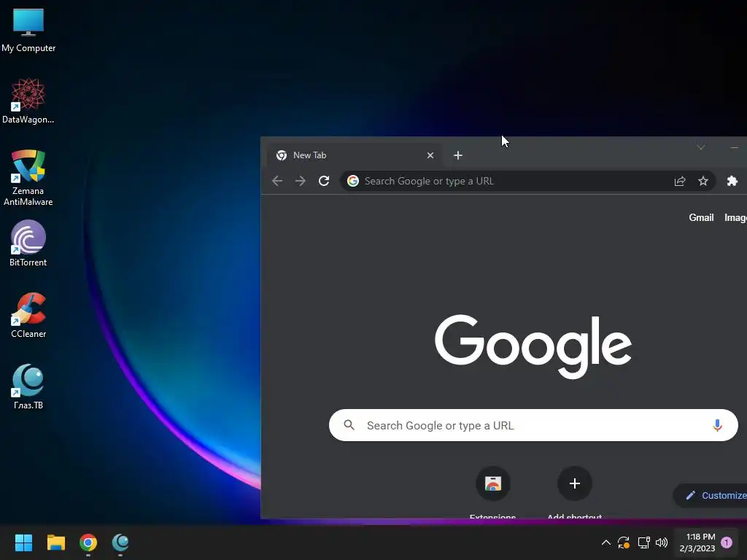Image resolution: width=747 pixels, height=560 pixels.
Task: Click the Глаз.ТВ icon in the taskbar
Action: tap(120, 542)
